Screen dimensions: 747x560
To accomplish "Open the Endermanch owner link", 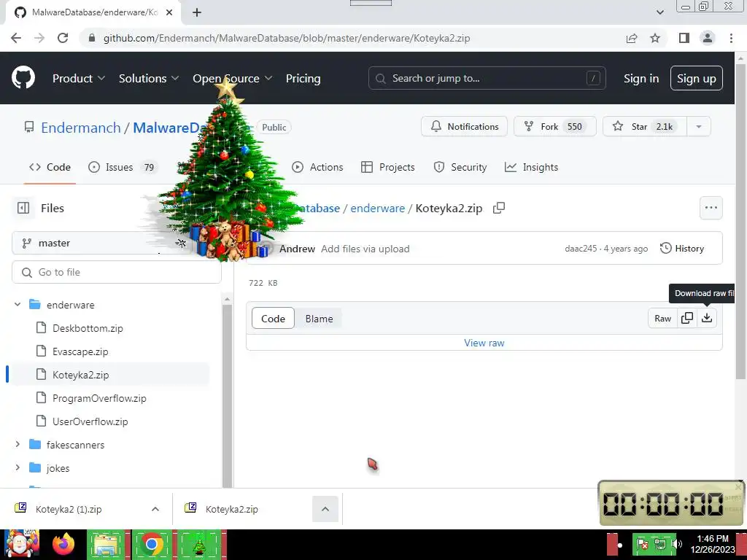I will pyautogui.click(x=81, y=128).
